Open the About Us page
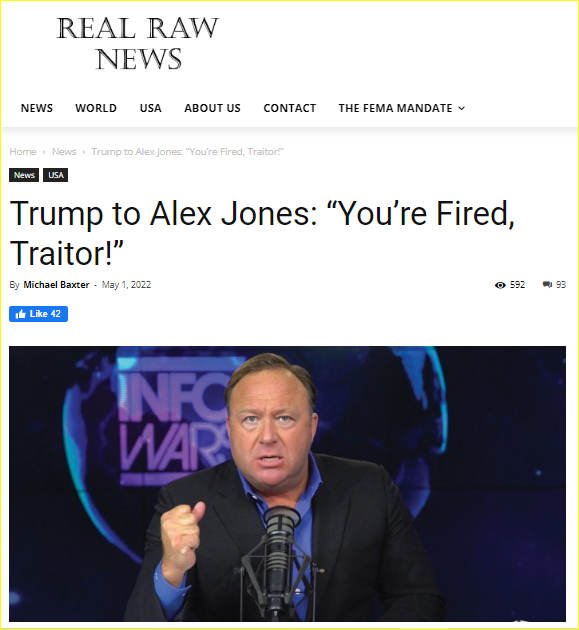 [x=213, y=108]
